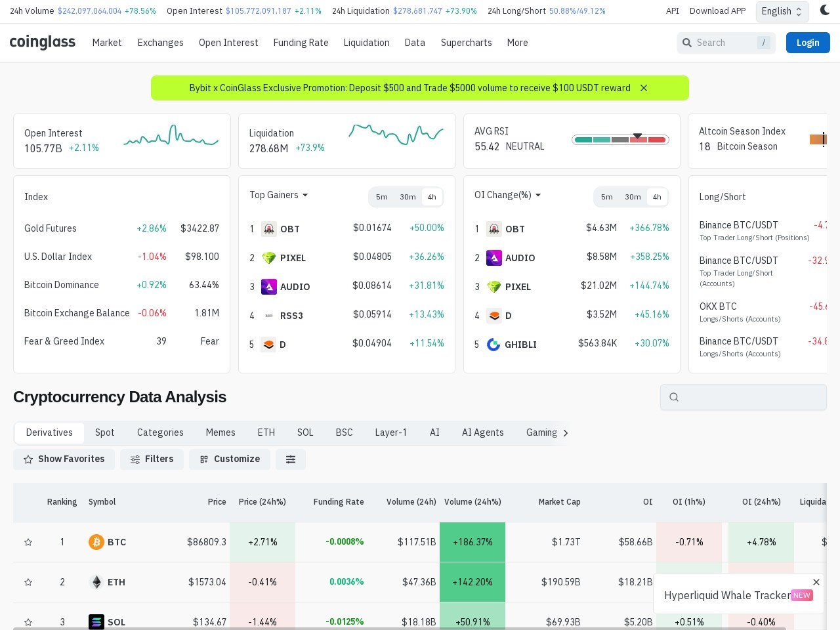Dismiss the Hyperliquid Whale Tracker popup
Screen dimensions: 840x630
click(816, 582)
